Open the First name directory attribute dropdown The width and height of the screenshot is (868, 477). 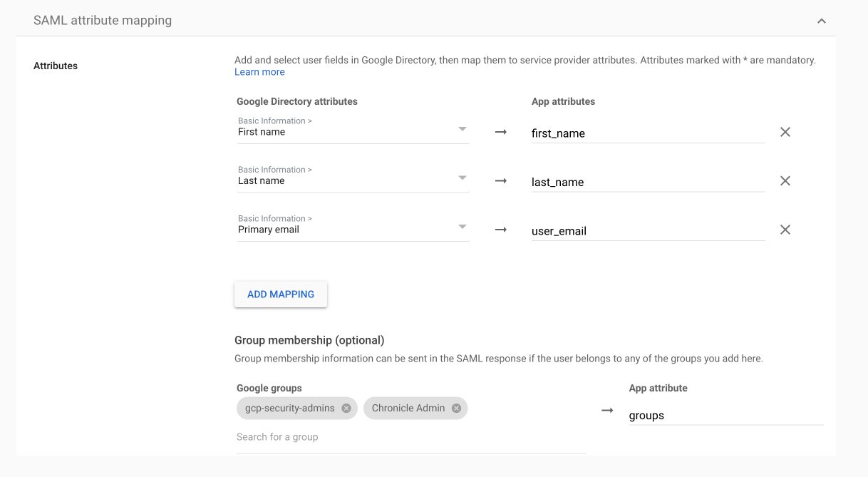coord(353,130)
